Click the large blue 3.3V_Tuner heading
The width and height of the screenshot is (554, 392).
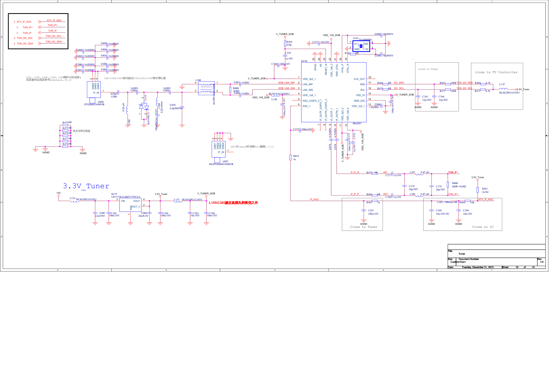[86, 186]
